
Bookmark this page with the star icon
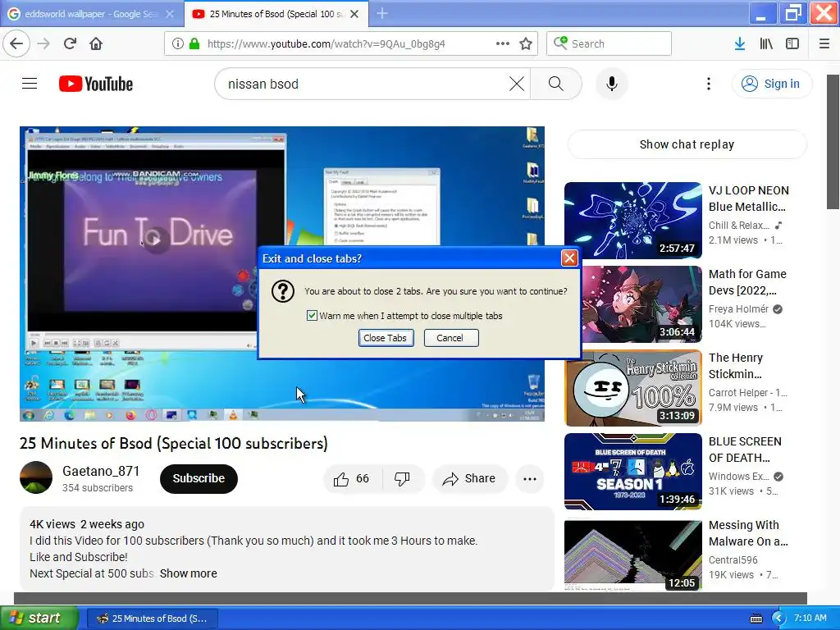[526, 43]
